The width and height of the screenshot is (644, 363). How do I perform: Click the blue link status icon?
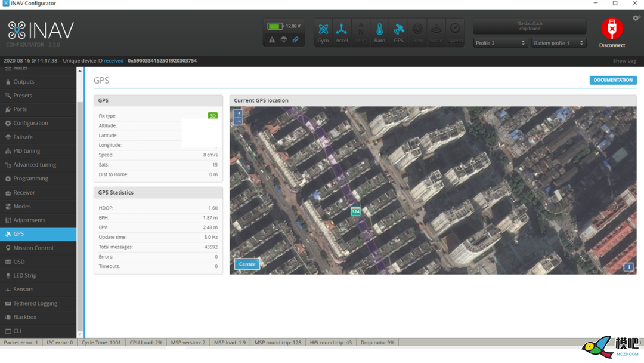pyautogui.click(x=295, y=40)
